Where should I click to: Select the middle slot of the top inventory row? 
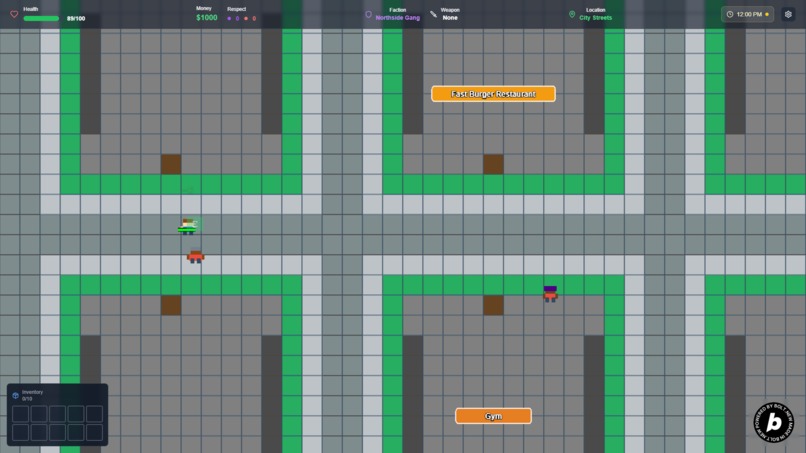pyautogui.click(x=58, y=414)
